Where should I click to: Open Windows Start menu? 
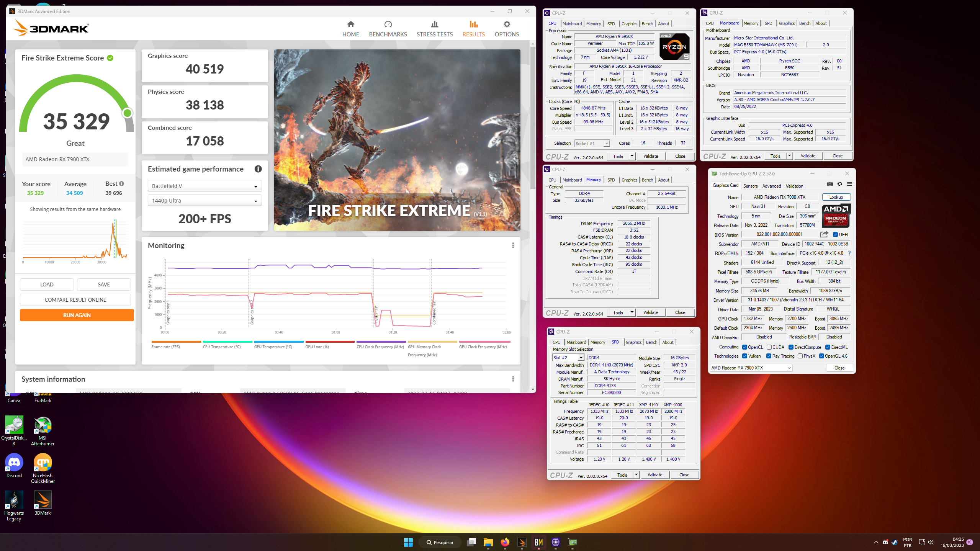click(x=408, y=542)
